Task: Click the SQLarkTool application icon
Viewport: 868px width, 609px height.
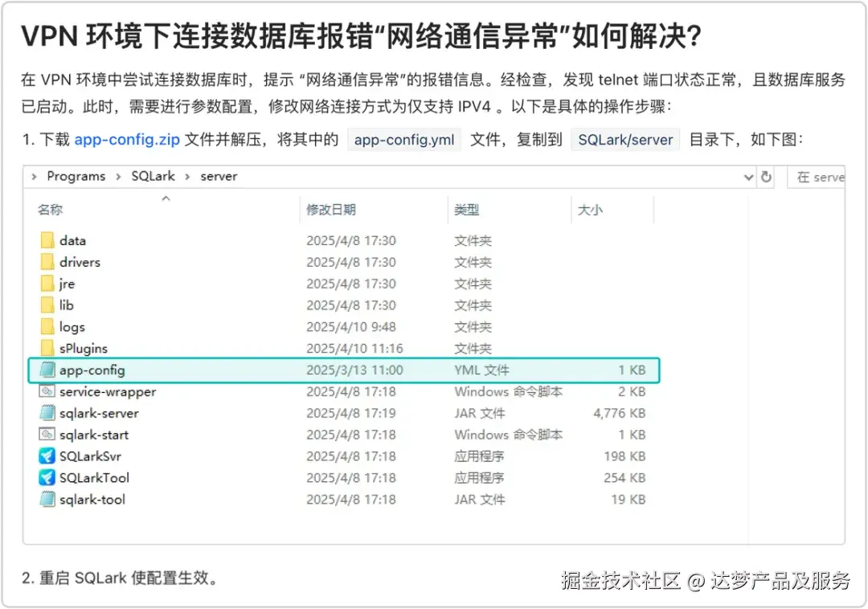Action: point(47,477)
